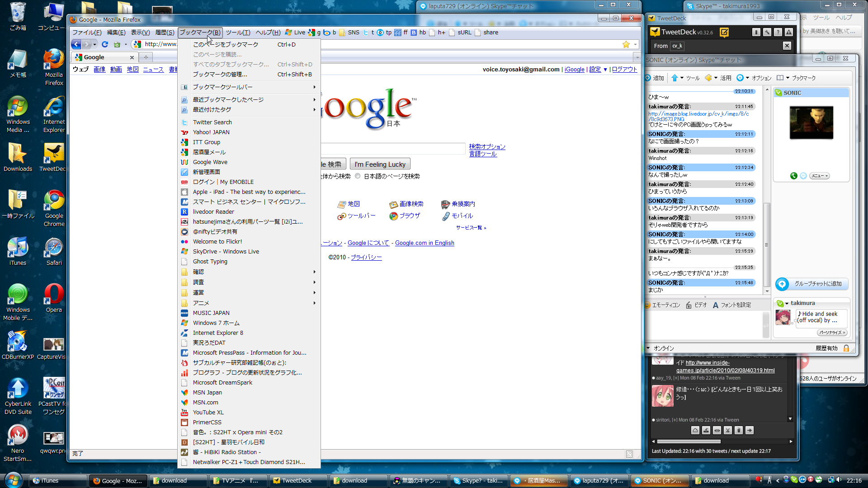The width and height of the screenshot is (868, 488).
Task: Click TweetDeck column move-arrow icon
Action: 750,430
